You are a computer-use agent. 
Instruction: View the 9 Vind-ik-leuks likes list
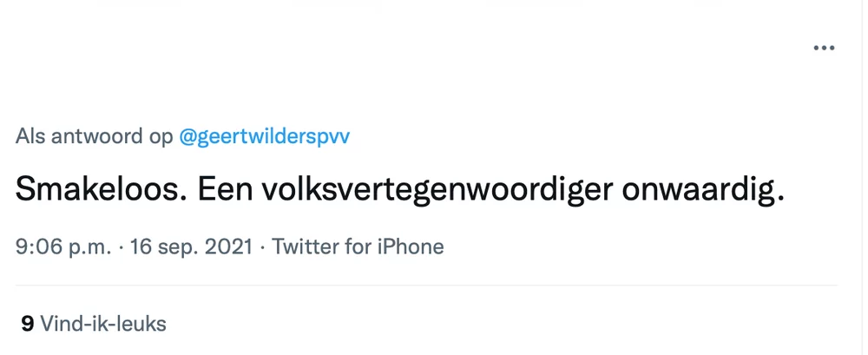(x=94, y=325)
